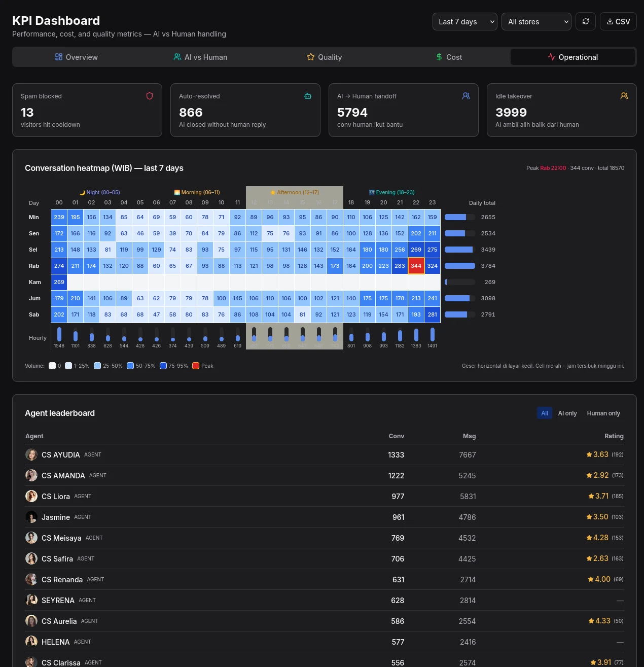Click the Idle takeover value 3999
This screenshot has height=667, width=644.
[511, 113]
